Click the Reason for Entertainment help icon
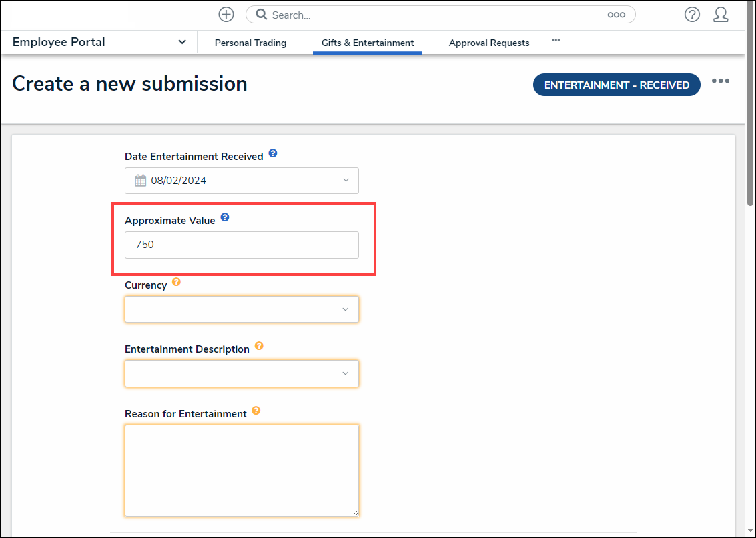This screenshot has width=756, height=538. [x=256, y=411]
